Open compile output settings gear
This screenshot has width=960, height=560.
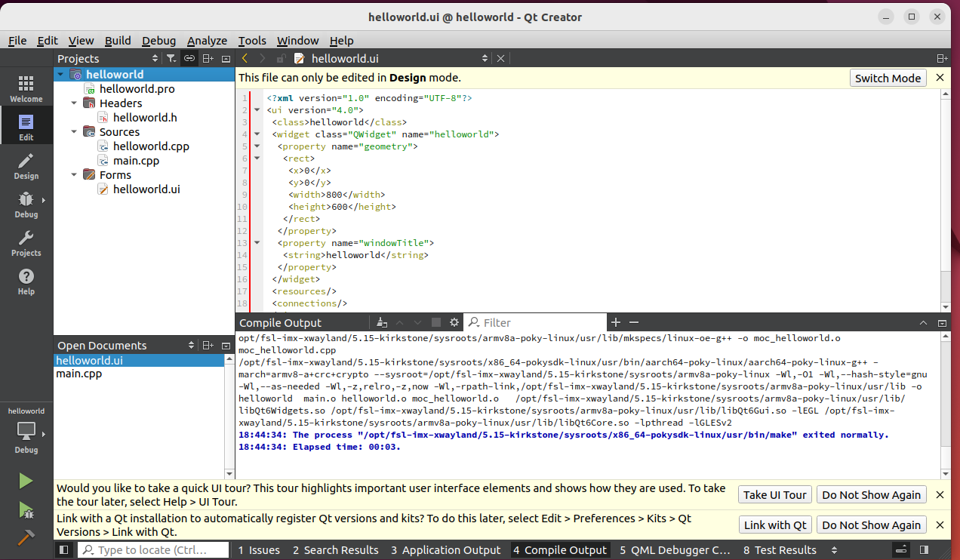click(454, 322)
